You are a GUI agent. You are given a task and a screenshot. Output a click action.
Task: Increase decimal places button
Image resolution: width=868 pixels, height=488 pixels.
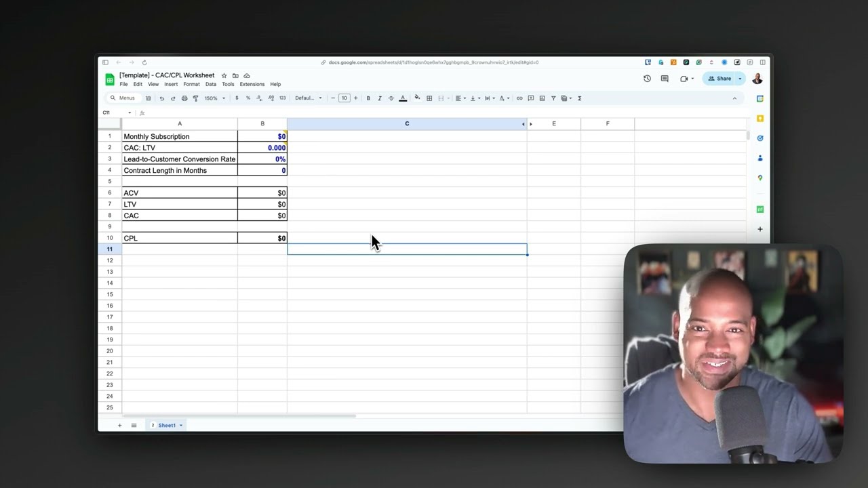[x=271, y=98]
